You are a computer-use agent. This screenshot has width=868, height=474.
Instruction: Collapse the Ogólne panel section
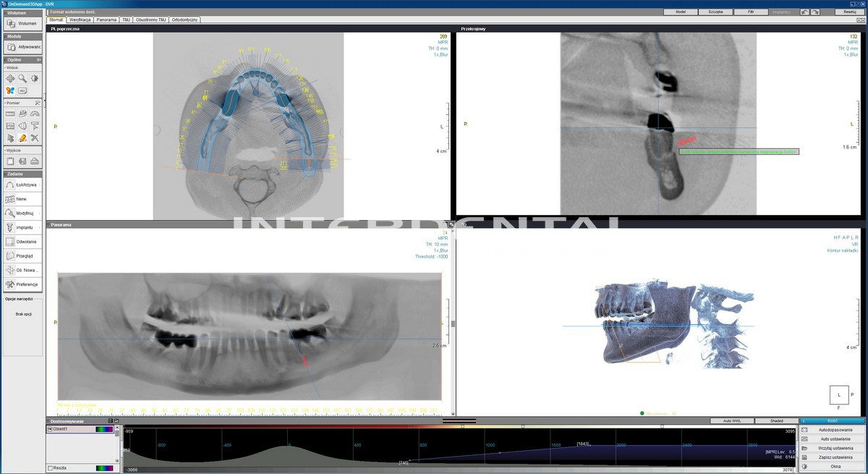click(x=38, y=59)
